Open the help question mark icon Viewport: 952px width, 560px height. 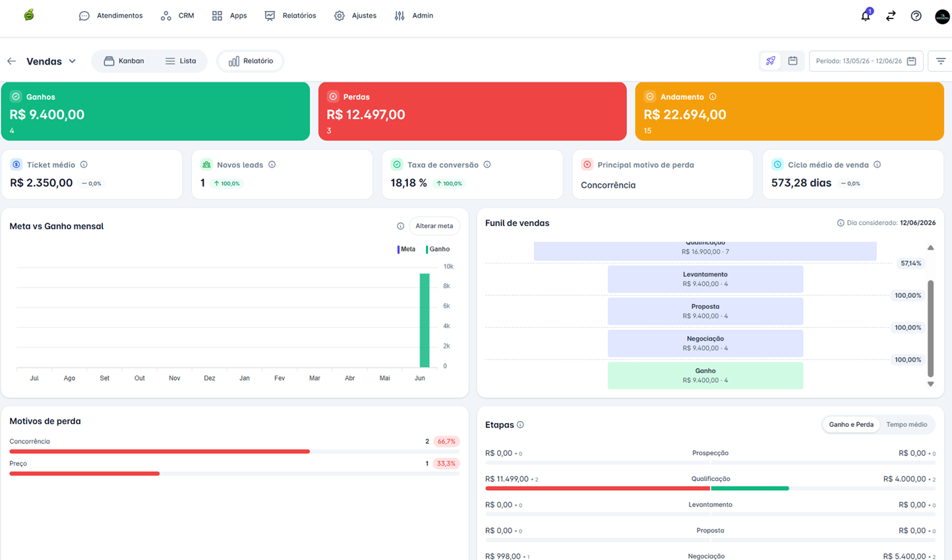[916, 16]
